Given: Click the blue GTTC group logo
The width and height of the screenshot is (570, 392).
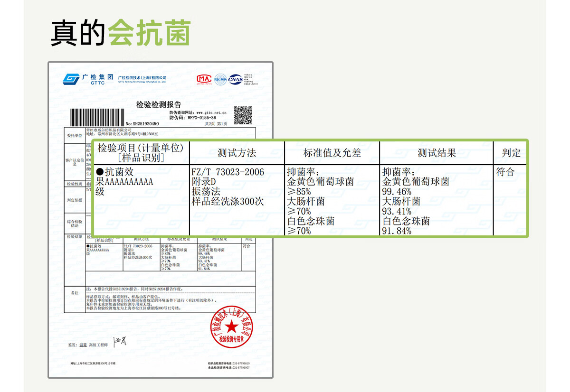Looking at the screenshot, I should point(72,79).
